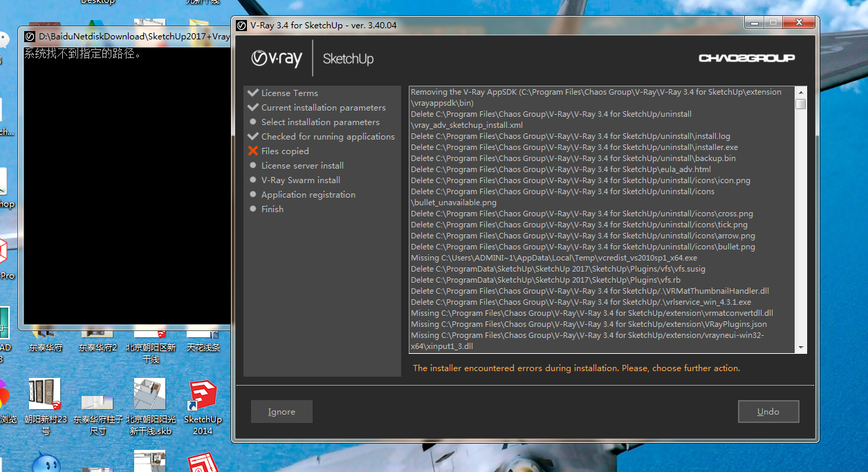Select the 天花线条 desktop icon

pyautogui.click(x=203, y=340)
